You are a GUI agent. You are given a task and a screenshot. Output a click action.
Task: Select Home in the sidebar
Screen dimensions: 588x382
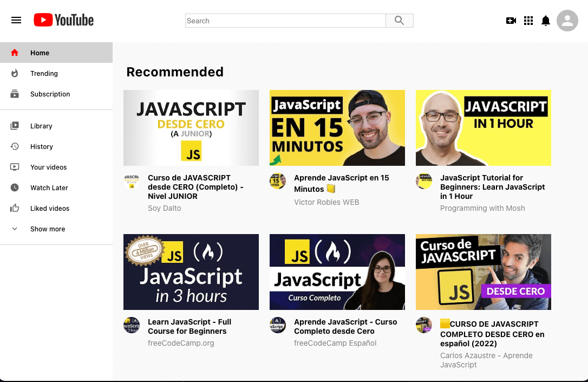point(56,53)
